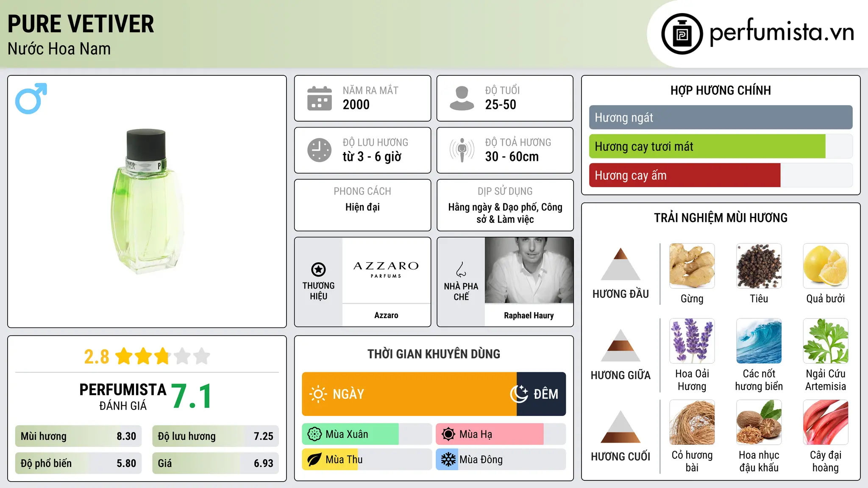Select the pepper (Tiêu) note image
Screen dimensions: 868x488
[x=759, y=266]
